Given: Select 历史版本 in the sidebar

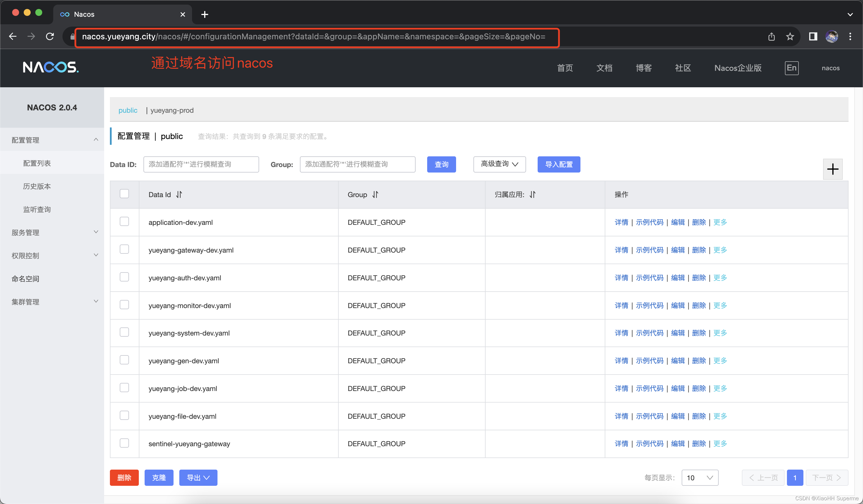Looking at the screenshot, I should [x=37, y=186].
